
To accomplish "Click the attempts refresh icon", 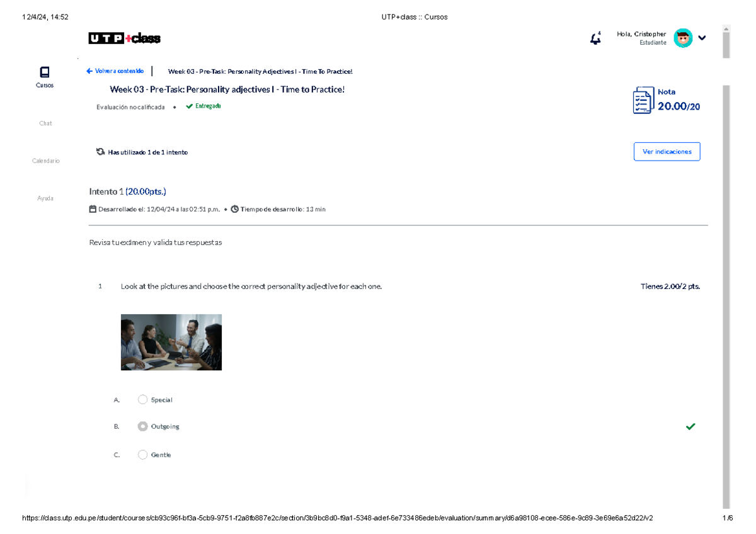I will [x=100, y=152].
